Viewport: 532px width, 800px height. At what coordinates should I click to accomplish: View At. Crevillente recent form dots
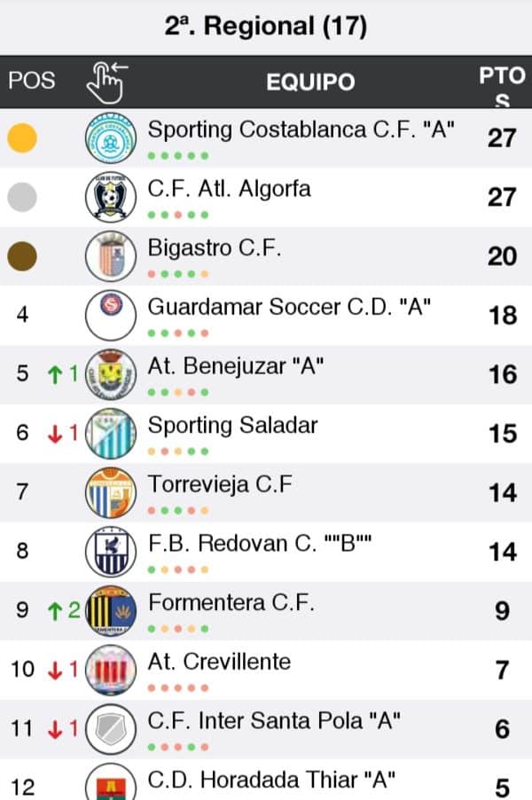coord(178,687)
